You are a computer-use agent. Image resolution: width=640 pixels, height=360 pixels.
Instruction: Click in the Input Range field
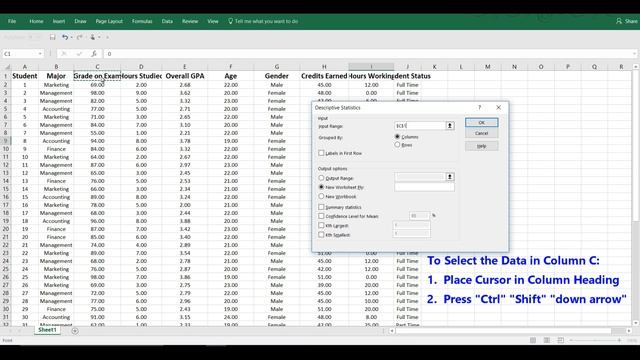(420, 126)
